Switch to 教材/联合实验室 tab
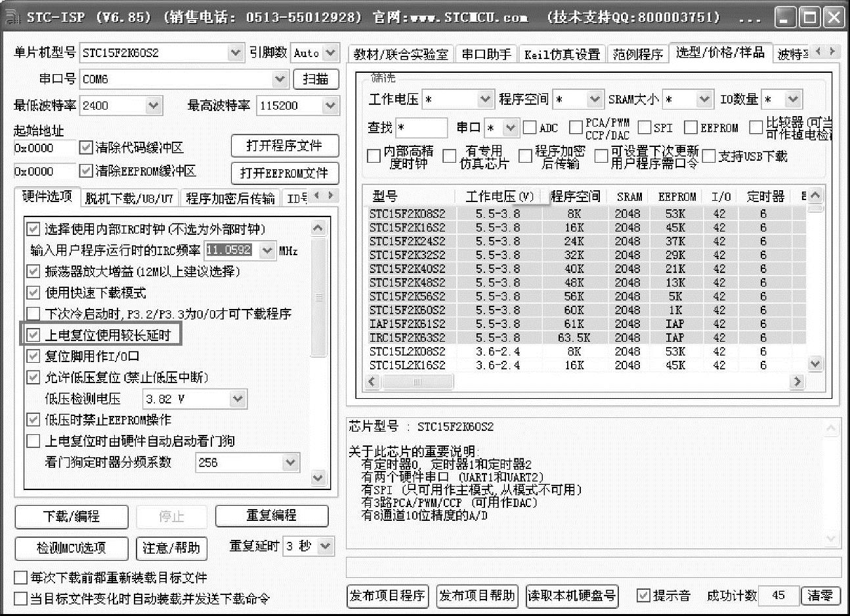The height and width of the screenshot is (616, 850). tap(401, 54)
